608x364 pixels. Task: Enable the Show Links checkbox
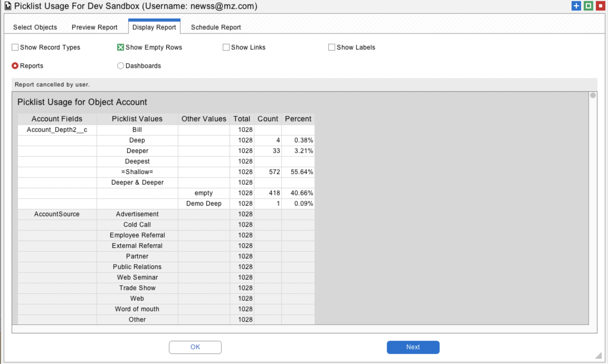tap(226, 47)
